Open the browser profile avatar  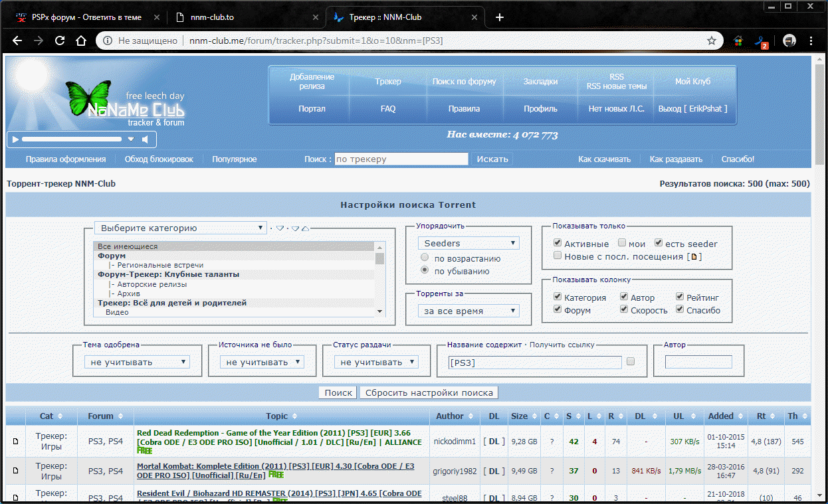pyautogui.click(x=789, y=41)
